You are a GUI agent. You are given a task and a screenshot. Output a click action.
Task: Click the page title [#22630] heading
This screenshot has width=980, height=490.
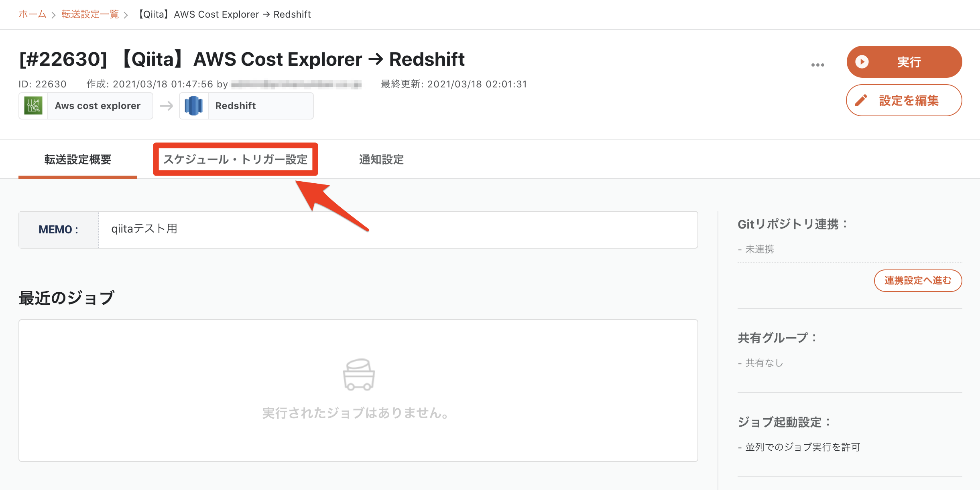coord(242,59)
